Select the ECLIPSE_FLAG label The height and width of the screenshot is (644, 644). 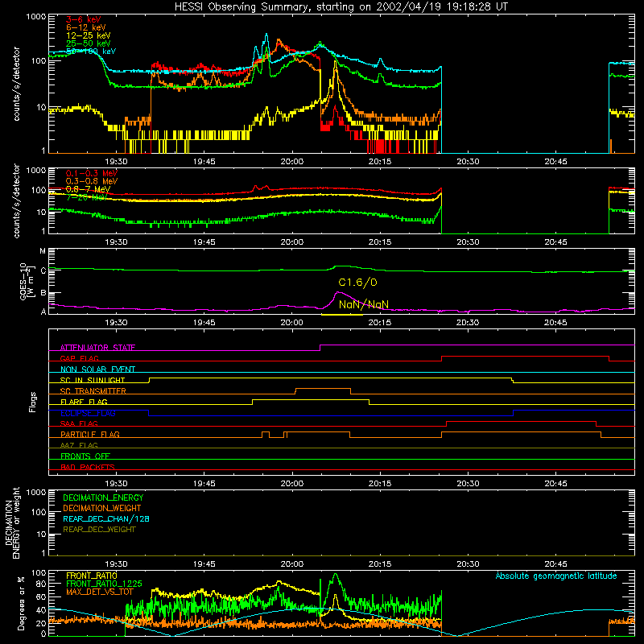pos(88,413)
